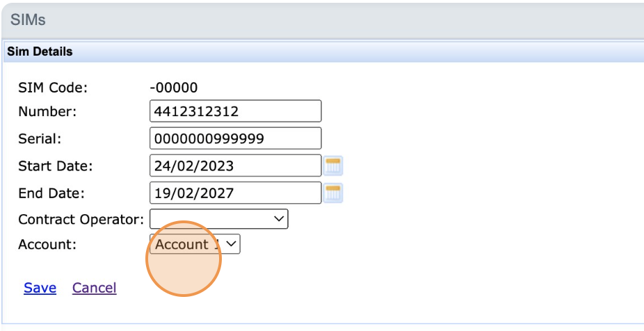
Task: Click the End Date text box
Action: (235, 193)
